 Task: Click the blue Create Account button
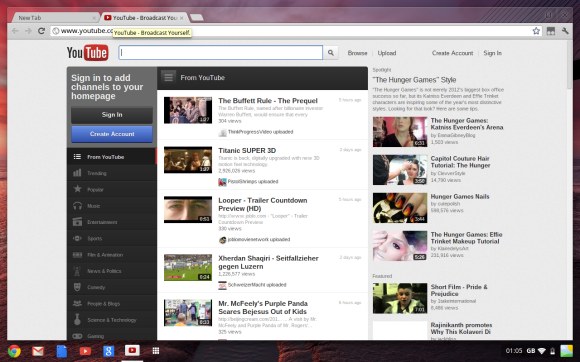click(x=112, y=134)
